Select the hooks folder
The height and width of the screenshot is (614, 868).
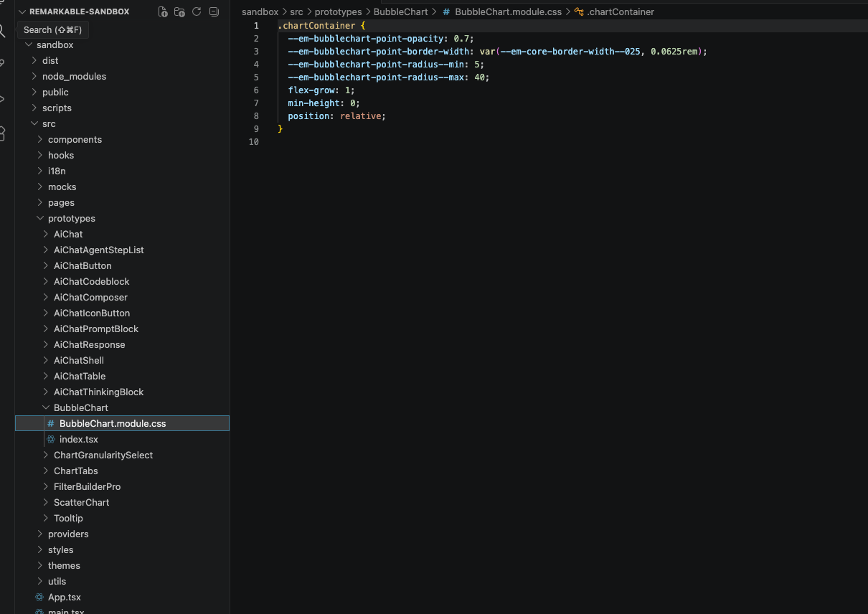tap(61, 155)
